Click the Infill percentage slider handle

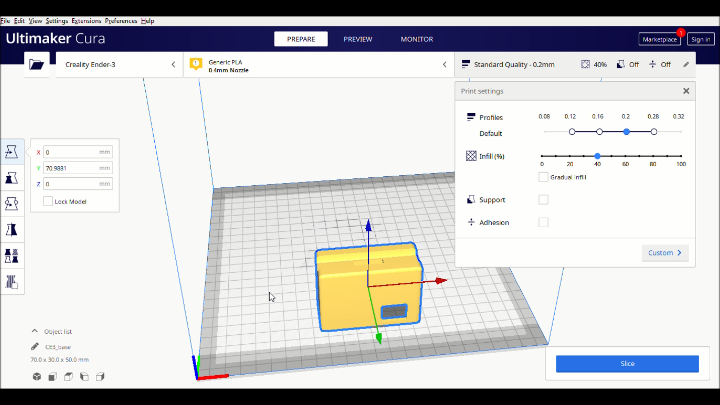pos(597,156)
